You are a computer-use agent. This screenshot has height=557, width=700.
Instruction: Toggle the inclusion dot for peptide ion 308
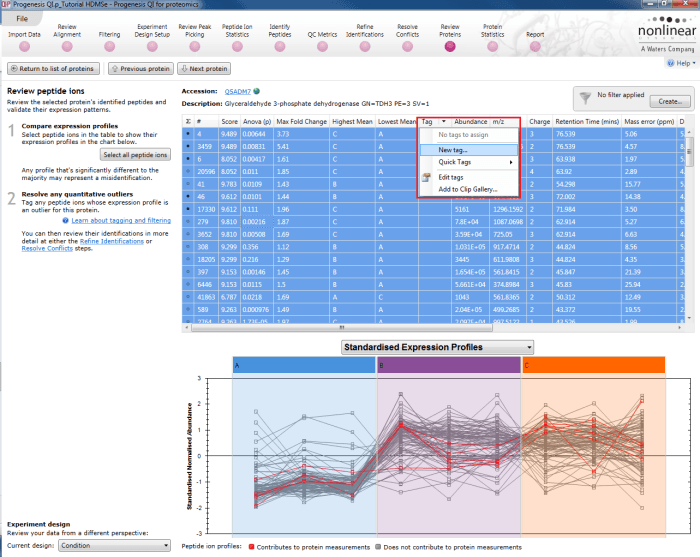tap(188, 246)
